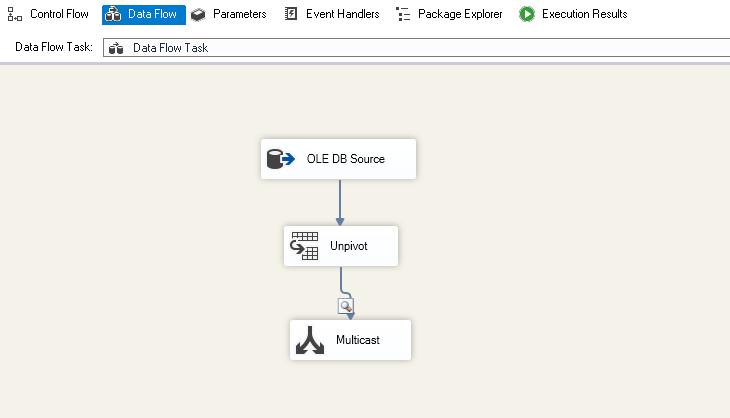730x418 pixels.
Task: Click the Control Flow tab icon
Action: (x=15, y=15)
